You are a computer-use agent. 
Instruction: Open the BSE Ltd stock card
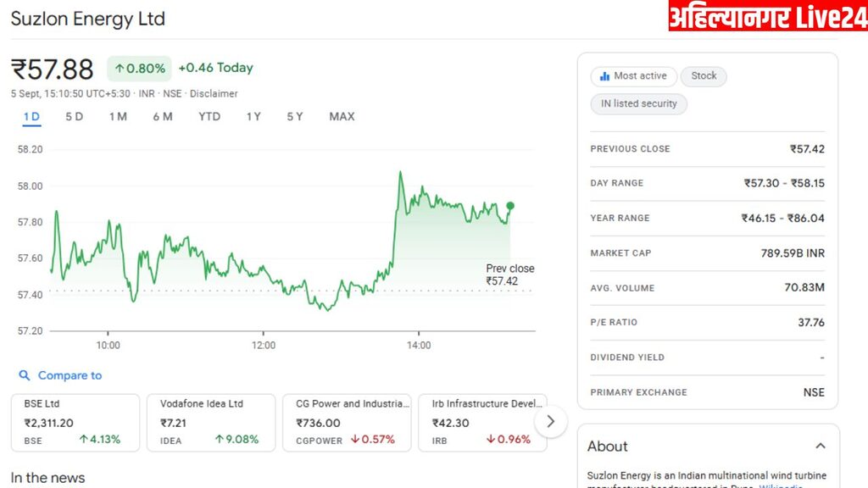tap(75, 422)
